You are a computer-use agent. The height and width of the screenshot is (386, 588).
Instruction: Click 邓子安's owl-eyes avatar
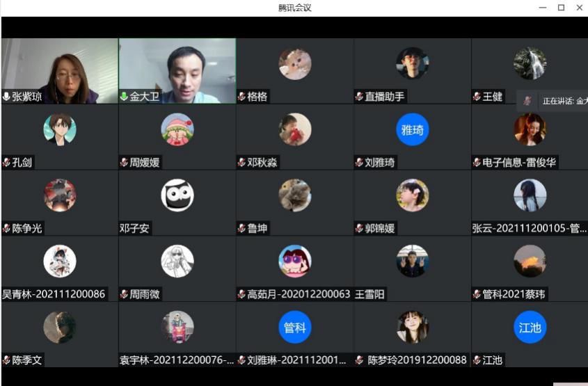177,195
